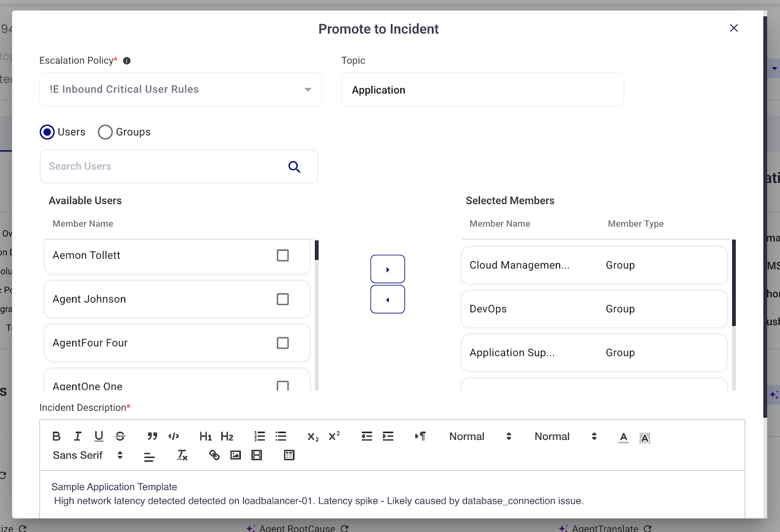
Task: Select the Agent Johnson checkbox
Action: pos(283,299)
